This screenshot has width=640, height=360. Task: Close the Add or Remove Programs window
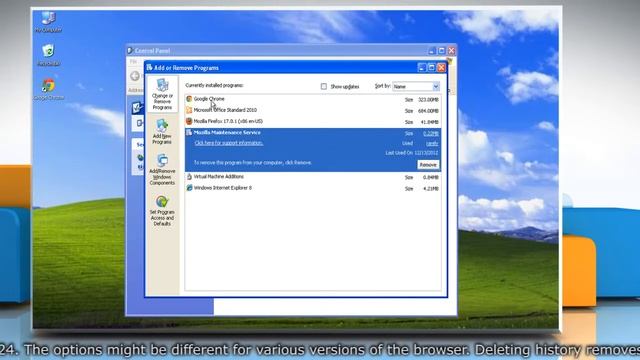[x=441, y=68]
